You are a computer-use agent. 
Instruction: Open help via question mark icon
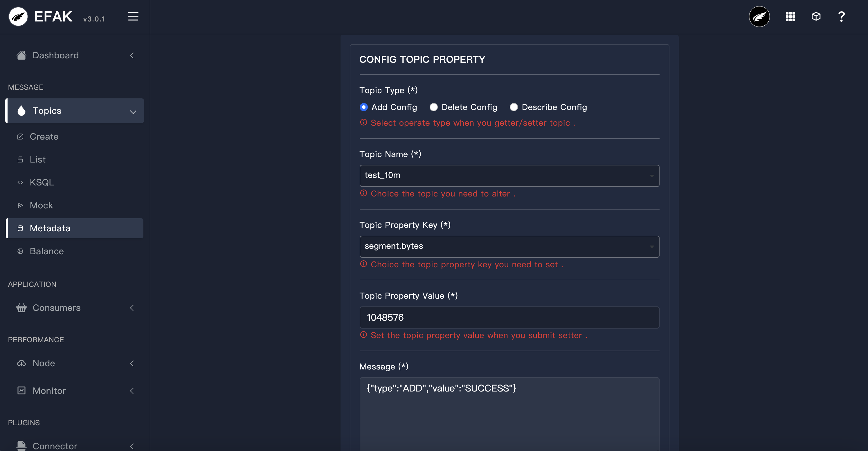point(841,17)
